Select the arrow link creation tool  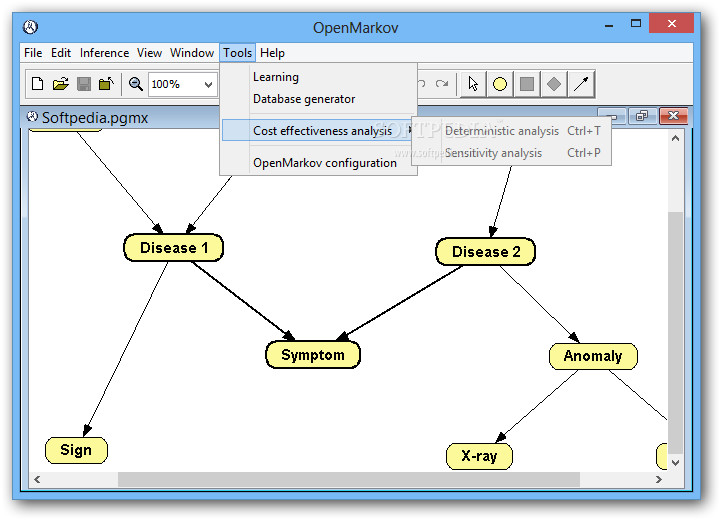click(581, 84)
